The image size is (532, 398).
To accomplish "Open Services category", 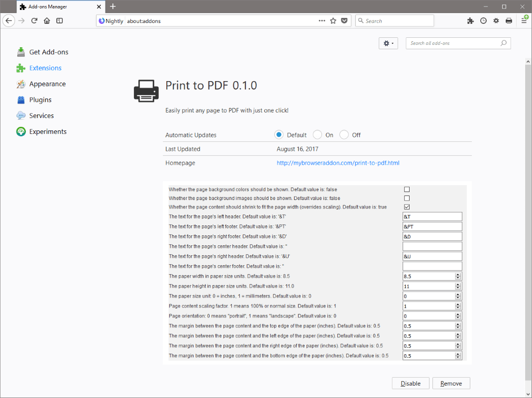I will tap(35, 116).
